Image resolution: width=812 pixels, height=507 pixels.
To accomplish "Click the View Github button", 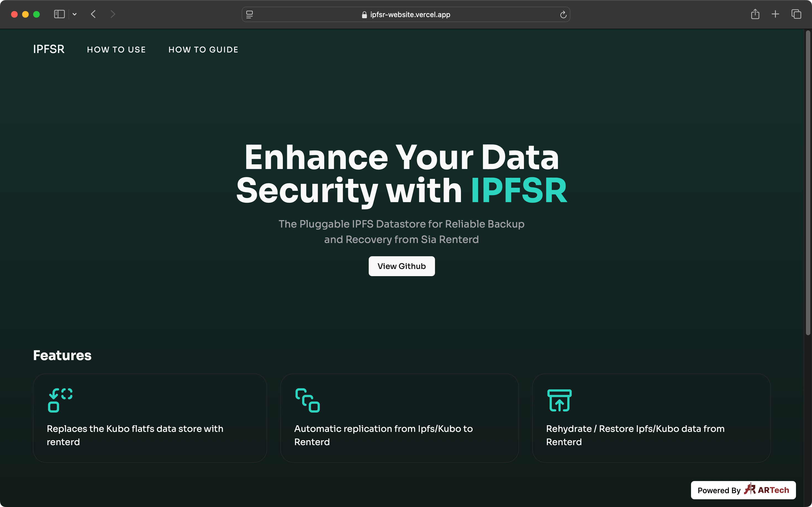I will tap(402, 266).
